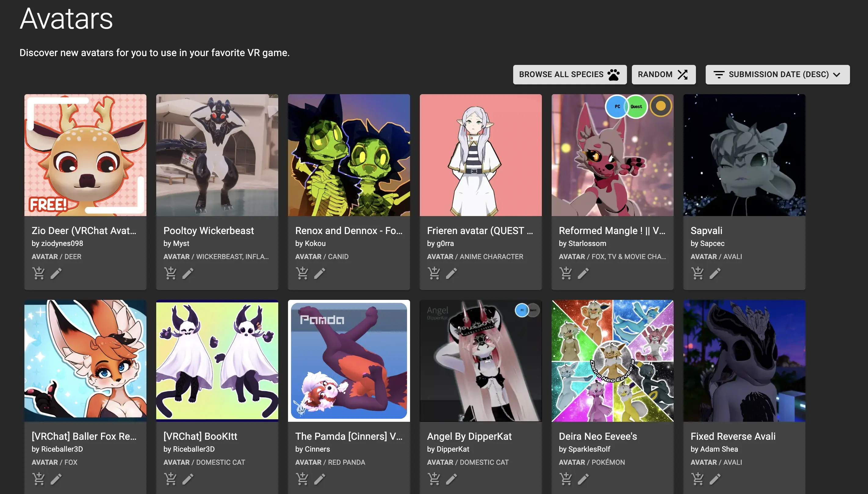Edit the Deira Neo Eevee's entry
Viewport: 868px width, 494px height.
click(x=583, y=479)
